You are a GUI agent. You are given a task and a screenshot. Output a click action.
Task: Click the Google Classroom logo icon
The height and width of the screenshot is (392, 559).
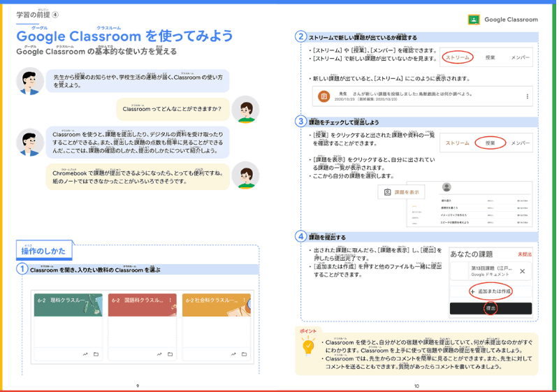click(474, 20)
